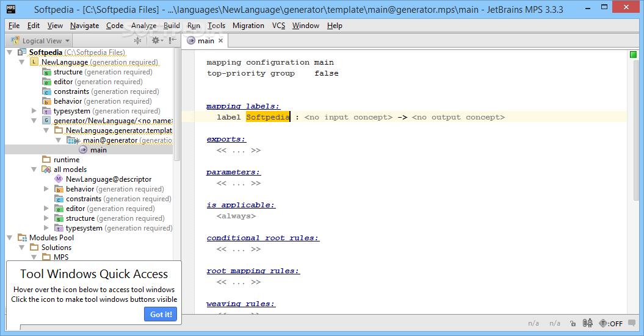Click the collapse all icon in project panel

[137, 40]
